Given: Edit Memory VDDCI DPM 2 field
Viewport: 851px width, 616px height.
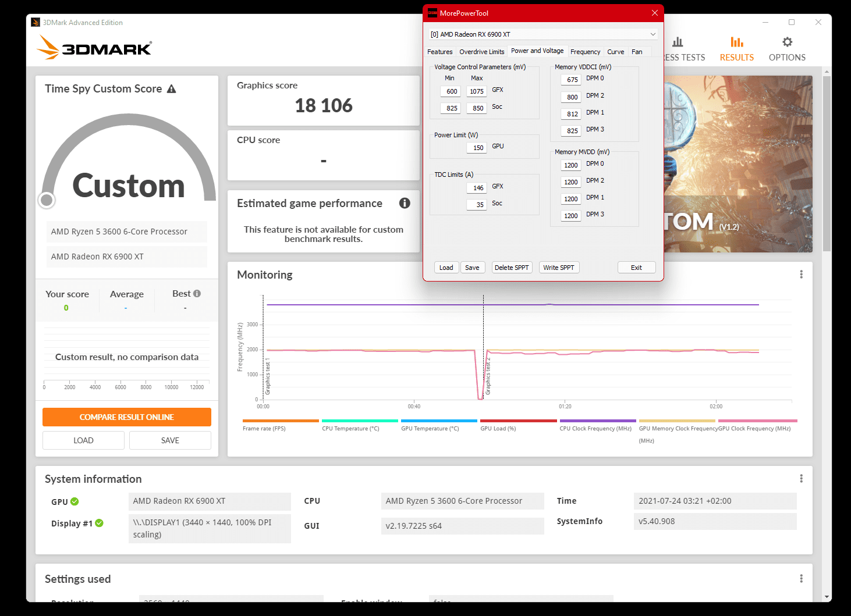Looking at the screenshot, I should coord(571,97).
